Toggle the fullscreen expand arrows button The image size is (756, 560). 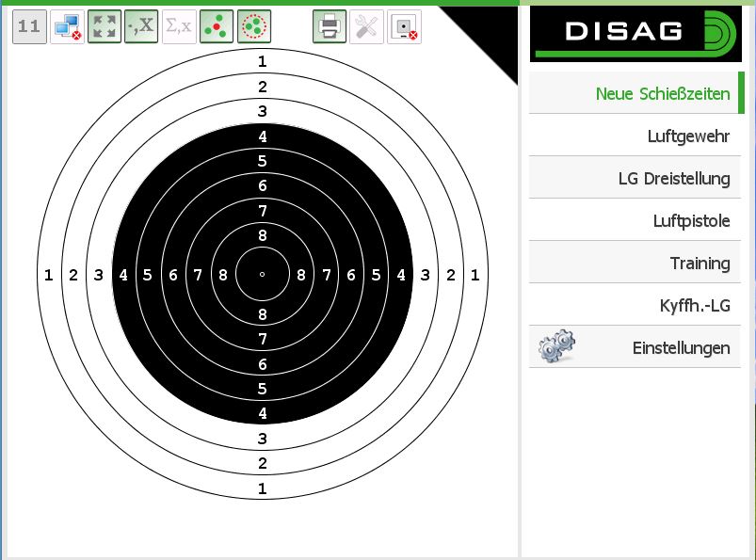105,26
